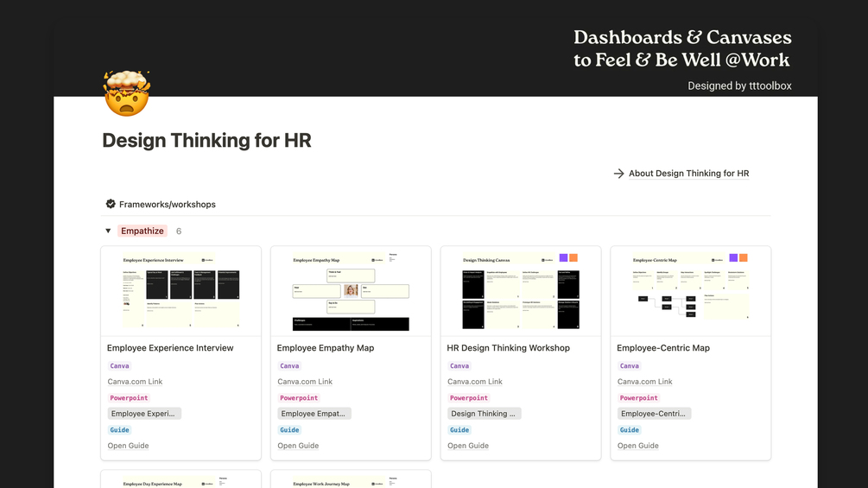The width and height of the screenshot is (868, 488).
Task: Open the Employee Empat... file attachment
Action: (314, 414)
